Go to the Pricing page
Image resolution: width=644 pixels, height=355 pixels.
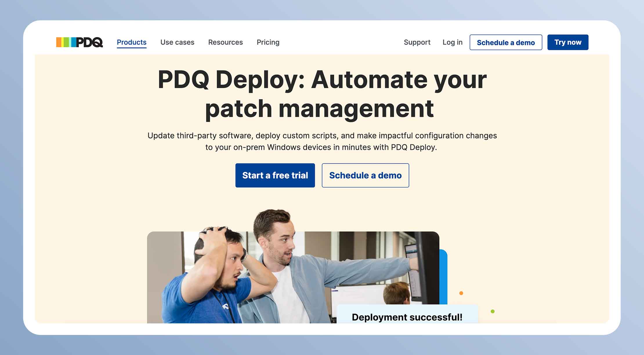[268, 42]
